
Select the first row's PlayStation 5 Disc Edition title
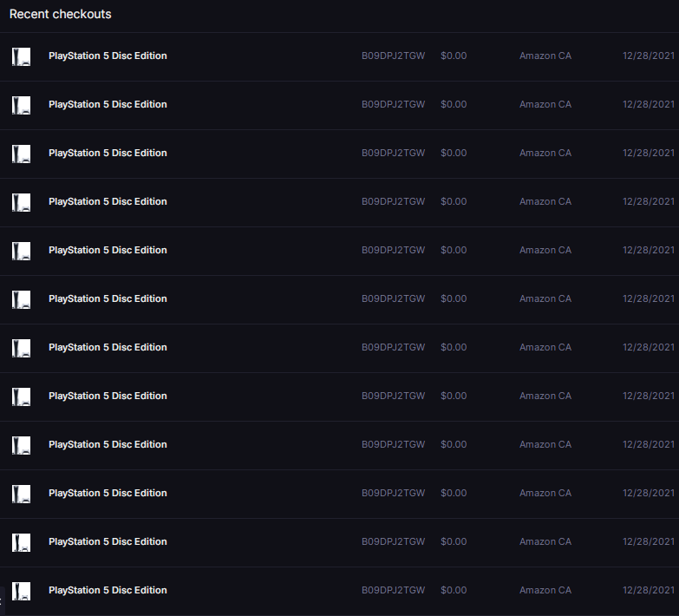(x=108, y=56)
